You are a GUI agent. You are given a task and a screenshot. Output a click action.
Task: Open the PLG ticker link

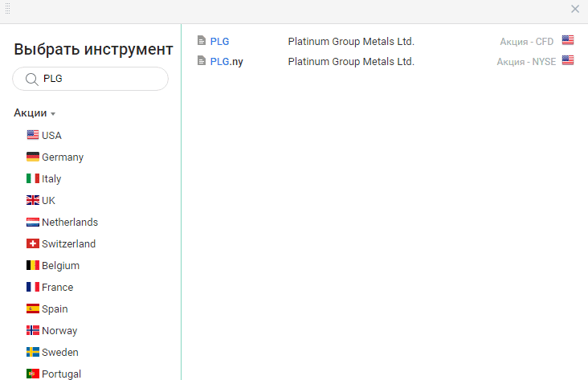pyautogui.click(x=220, y=42)
